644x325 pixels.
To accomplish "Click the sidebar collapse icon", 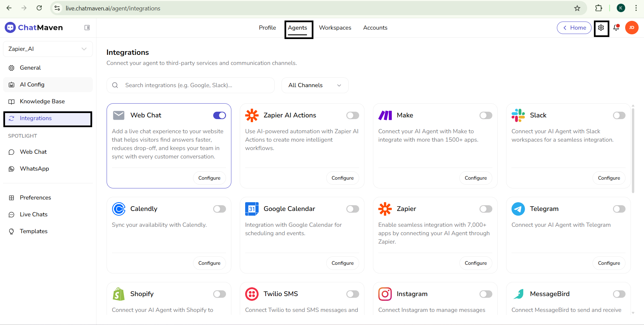I will [87, 27].
